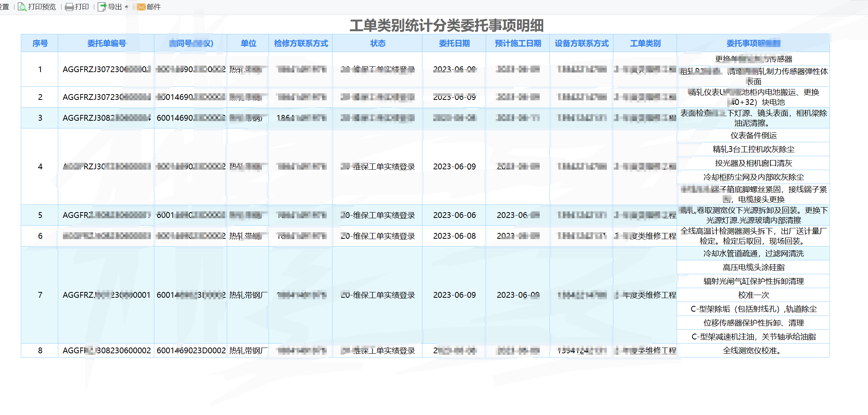Click 2023-06-06 entrust date in row 5
The width and height of the screenshot is (868, 415).
454,215
